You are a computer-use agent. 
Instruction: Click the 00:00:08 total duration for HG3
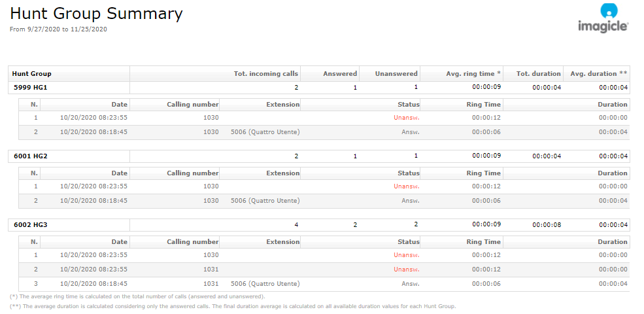[547, 225]
